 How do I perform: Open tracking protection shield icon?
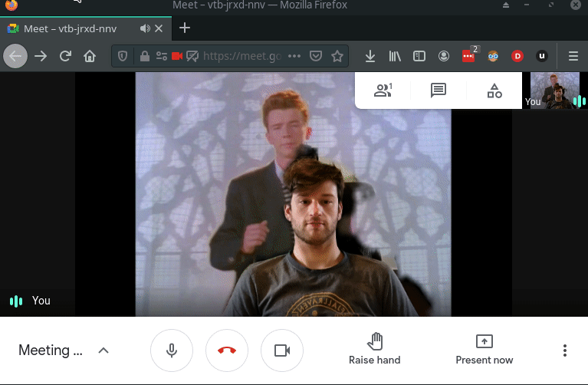click(122, 56)
